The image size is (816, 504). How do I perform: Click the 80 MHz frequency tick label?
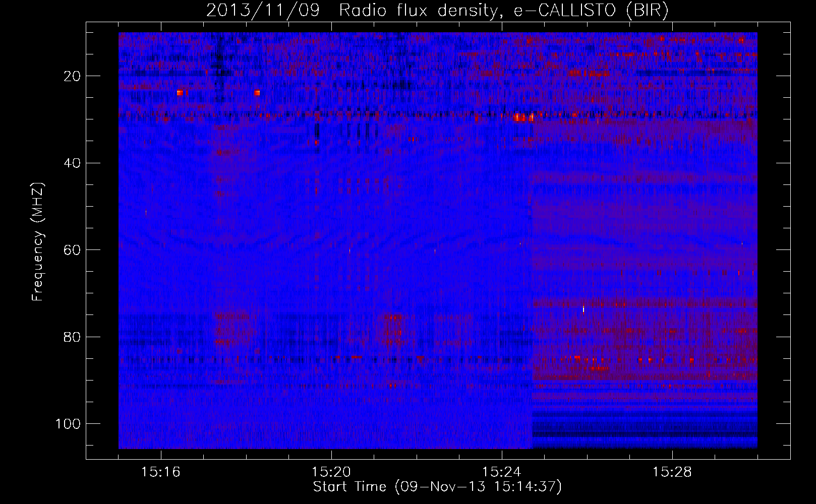click(73, 337)
